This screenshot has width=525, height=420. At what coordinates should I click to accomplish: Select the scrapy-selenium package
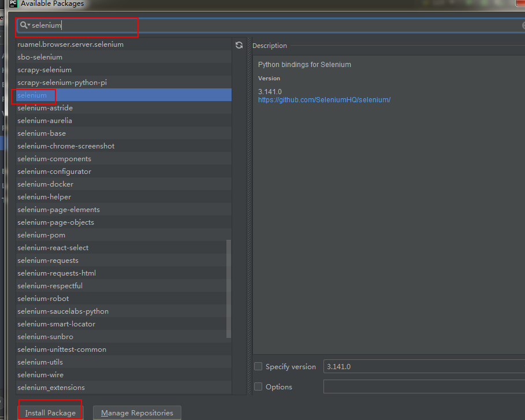[x=124, y=70]
